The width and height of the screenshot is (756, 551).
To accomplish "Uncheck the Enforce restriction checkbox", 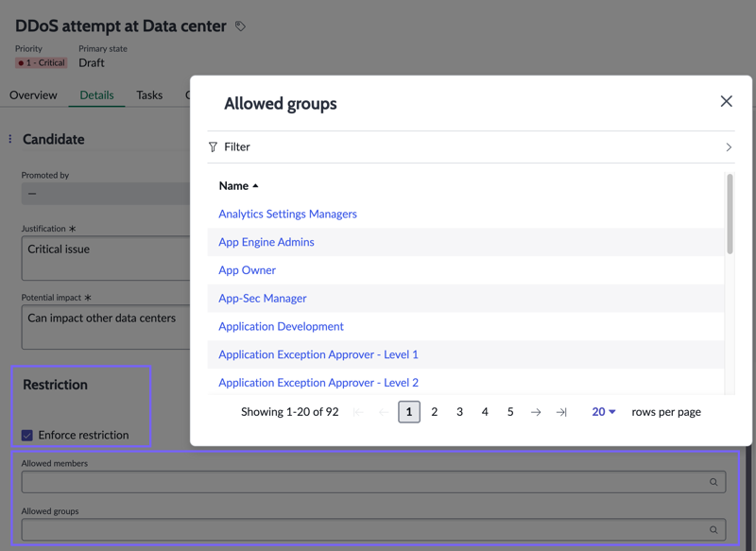I will pos(27,436).
